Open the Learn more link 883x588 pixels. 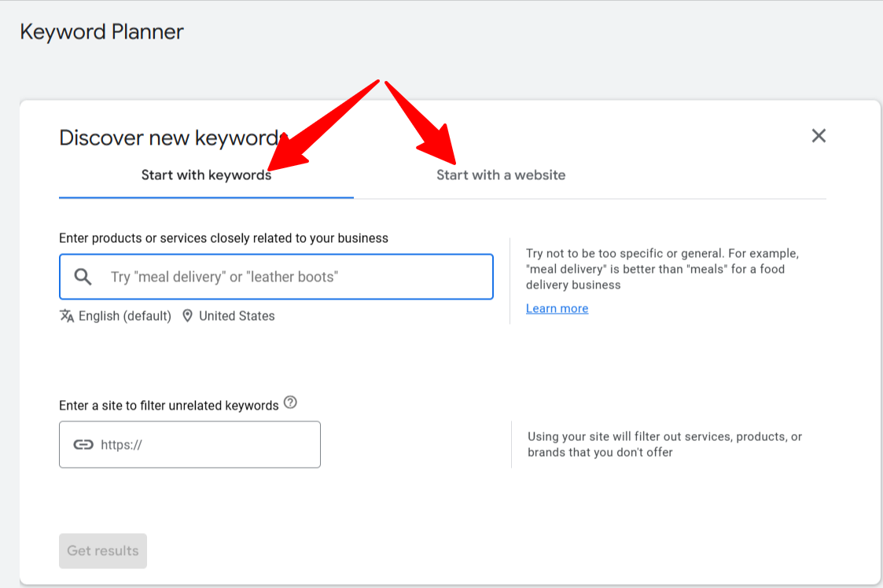click(557, 309)
